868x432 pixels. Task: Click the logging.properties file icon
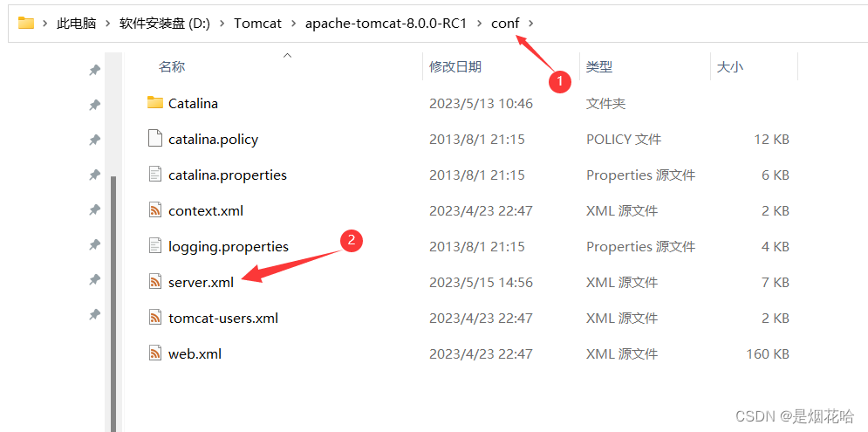click(x=155, y=246)
